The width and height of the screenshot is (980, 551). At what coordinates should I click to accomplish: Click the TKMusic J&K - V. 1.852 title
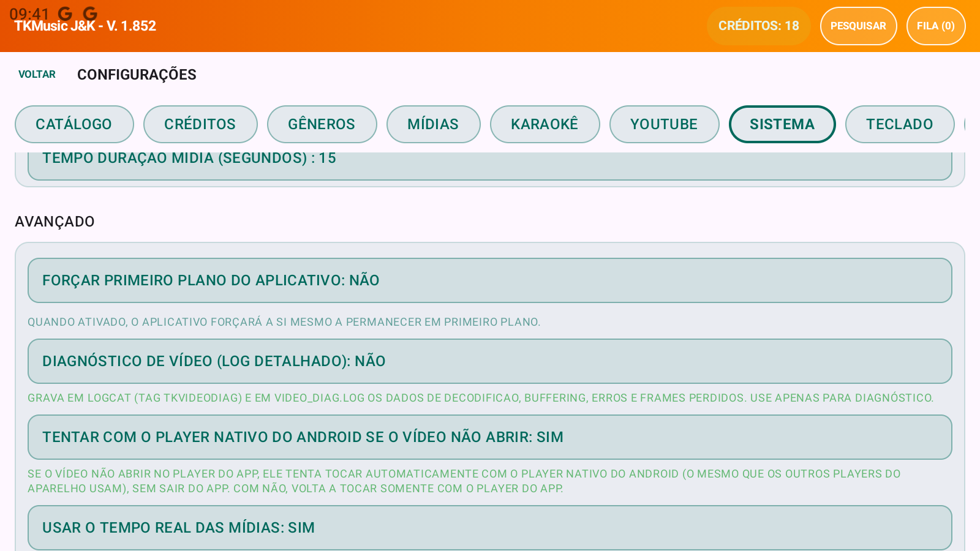[85, 26]
